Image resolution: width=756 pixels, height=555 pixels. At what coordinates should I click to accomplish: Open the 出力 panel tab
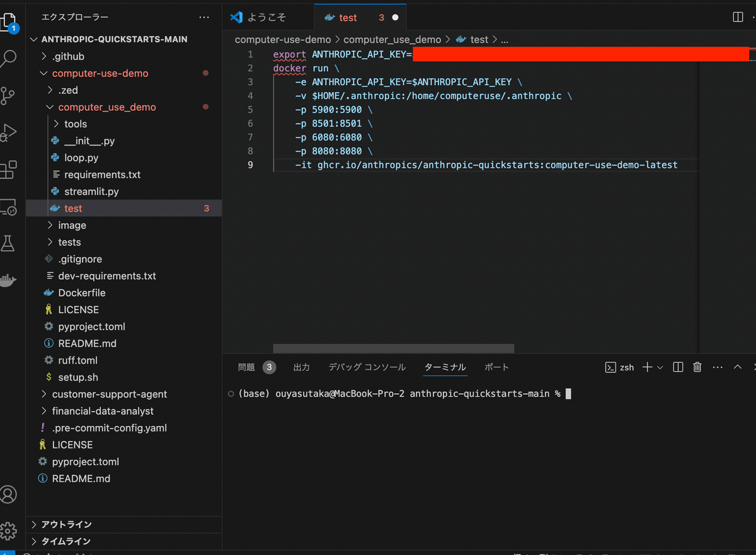(302, 367)
